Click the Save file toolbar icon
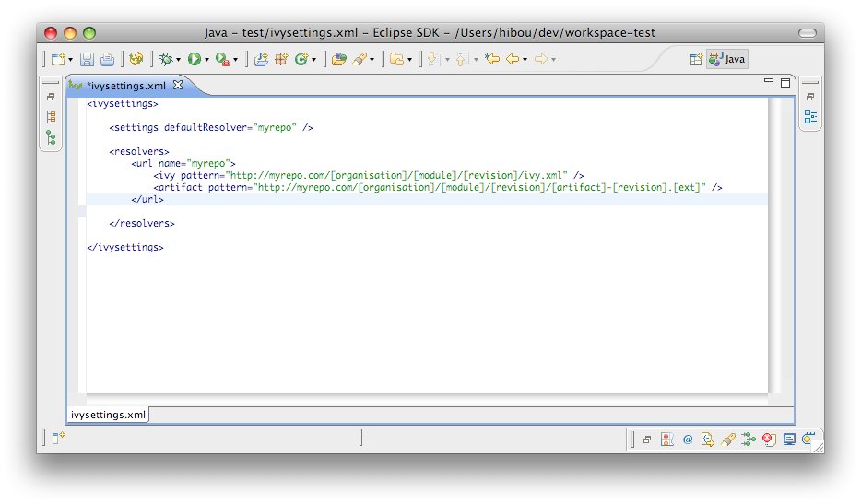This screenshot has height=504, width=861. [87, 60]
